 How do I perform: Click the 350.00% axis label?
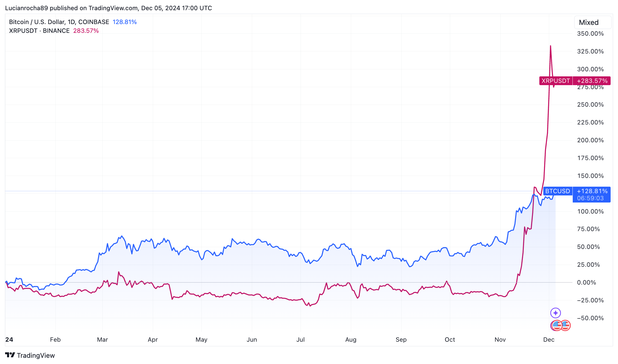590,34
